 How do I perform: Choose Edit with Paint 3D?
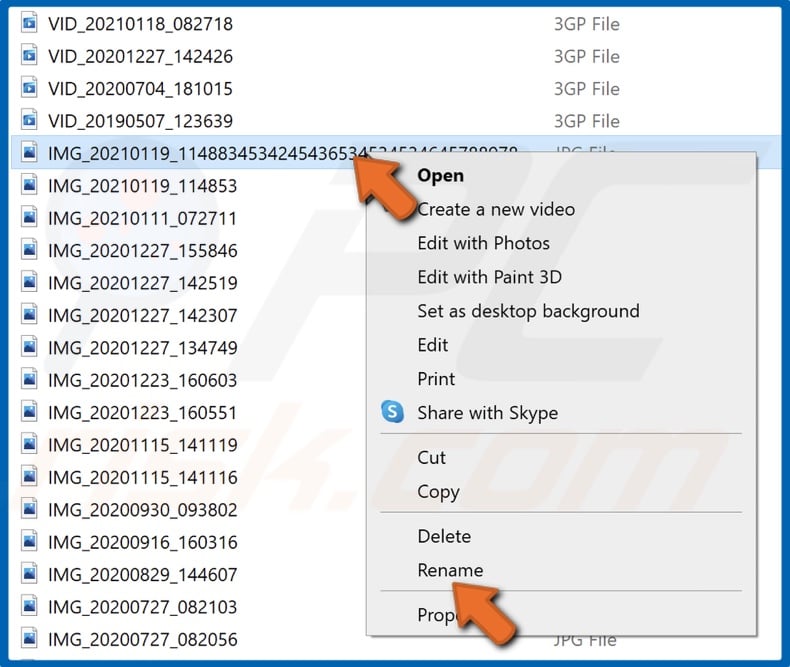[x=490, y=277]
